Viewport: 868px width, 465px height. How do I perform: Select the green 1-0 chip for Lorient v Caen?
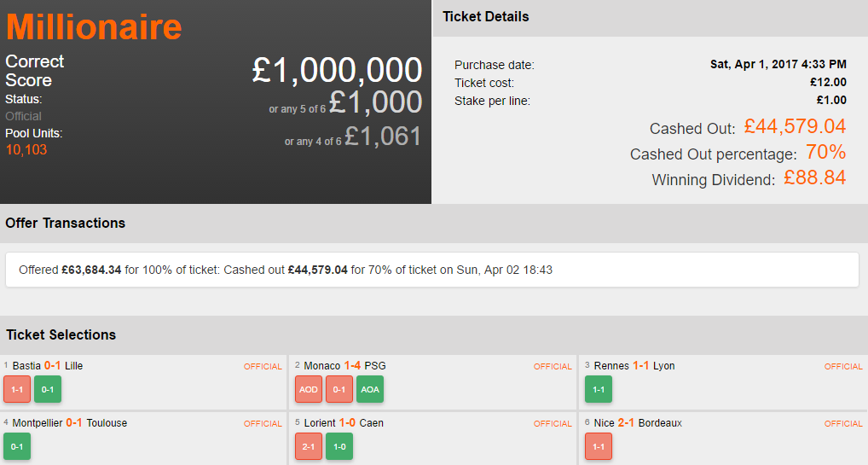pos(339,446)
